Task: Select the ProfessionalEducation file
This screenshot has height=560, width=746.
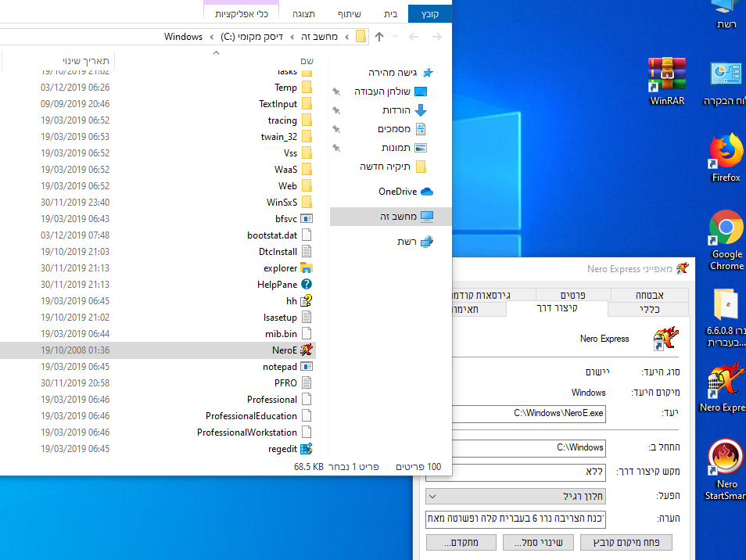Action: pyautogui.click(x=157, y=416)
